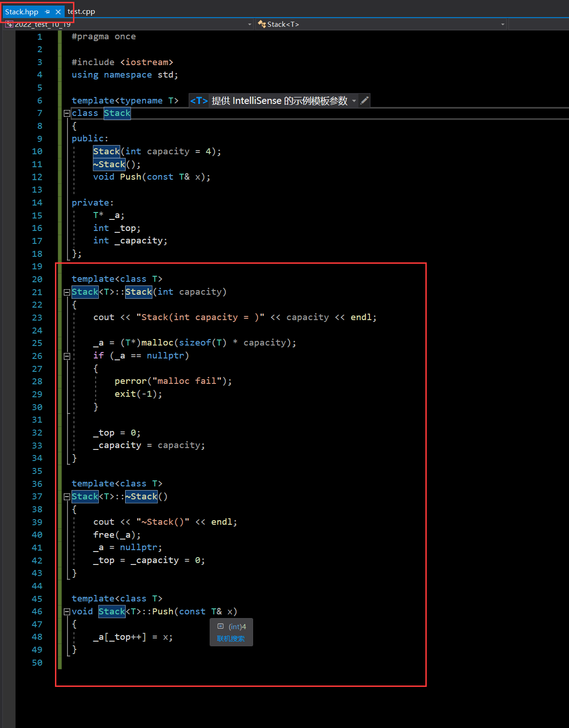
Task: Click 'T* _a;' member declaration
Action: click(x=109, y=215)
